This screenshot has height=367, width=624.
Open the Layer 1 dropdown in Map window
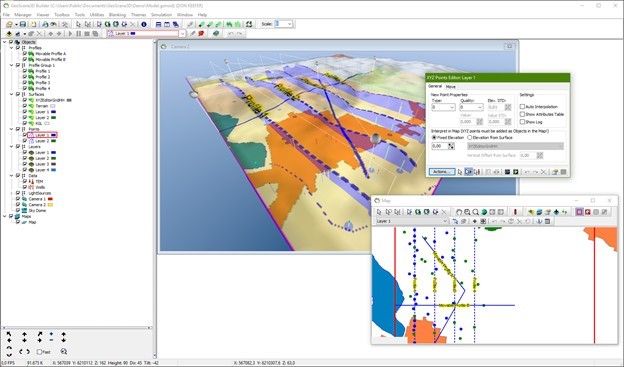pos(412,221)
